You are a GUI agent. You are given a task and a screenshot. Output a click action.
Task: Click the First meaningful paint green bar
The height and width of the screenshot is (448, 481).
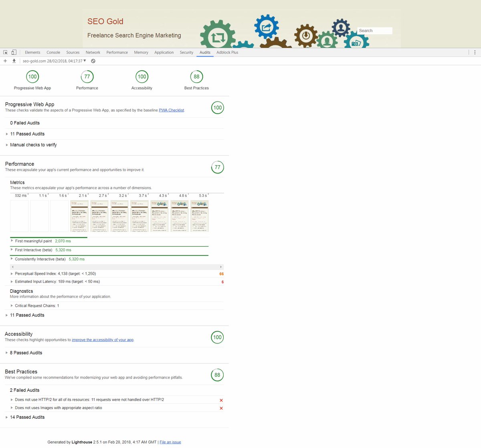(49, 237)
